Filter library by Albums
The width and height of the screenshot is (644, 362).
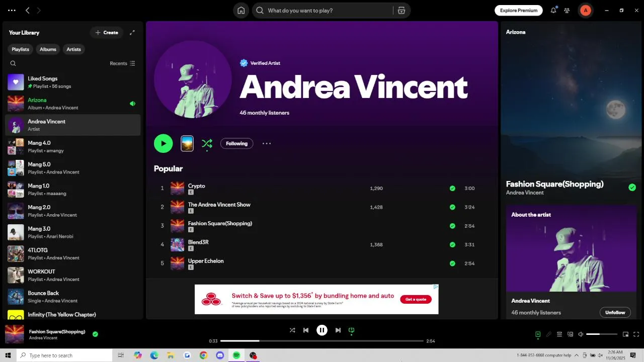point(48,49)
